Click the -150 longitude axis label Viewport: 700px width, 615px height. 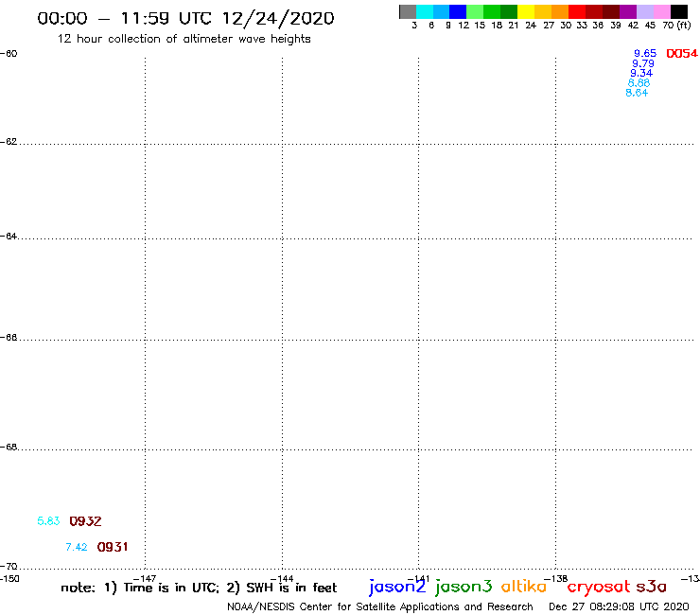pos(9,579)
